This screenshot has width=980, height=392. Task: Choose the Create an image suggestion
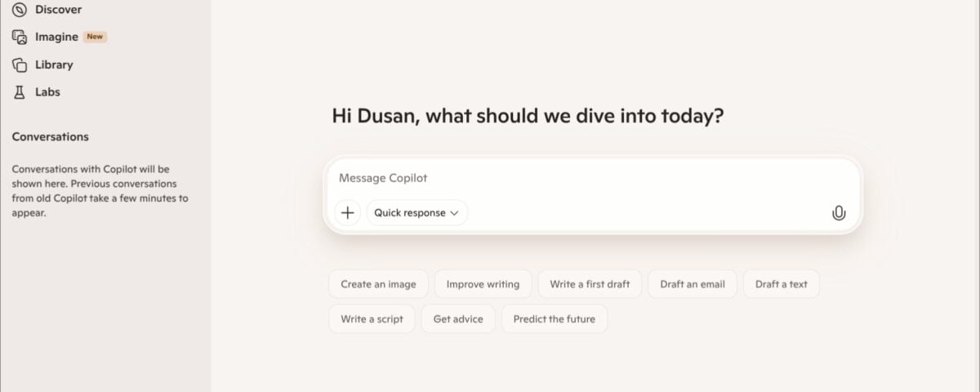[x=378, y=284]
